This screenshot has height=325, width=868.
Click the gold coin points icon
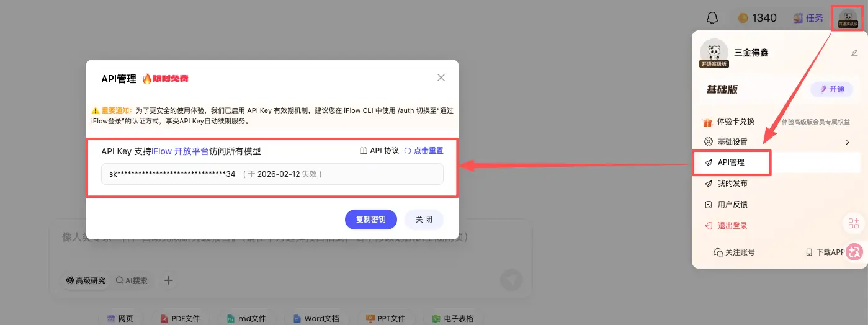click(743, 18)
